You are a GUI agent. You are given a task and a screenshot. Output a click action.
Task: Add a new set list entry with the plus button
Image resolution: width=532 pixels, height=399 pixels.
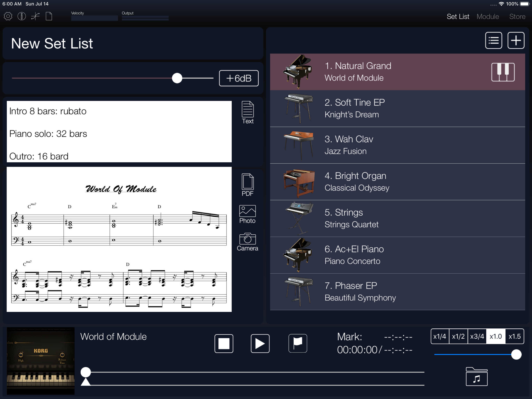(516, 41)
